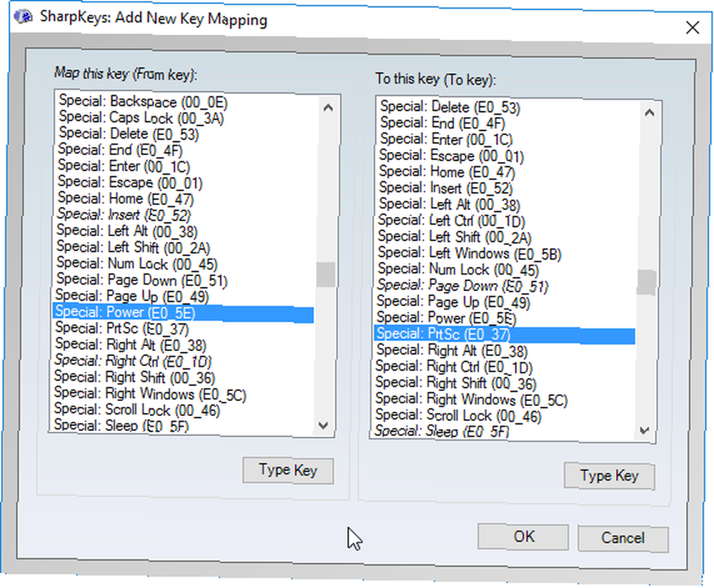Select highlighted Power (E0_5E) in From key list
The height and width of the screenshot is (588, 714).
183,313
